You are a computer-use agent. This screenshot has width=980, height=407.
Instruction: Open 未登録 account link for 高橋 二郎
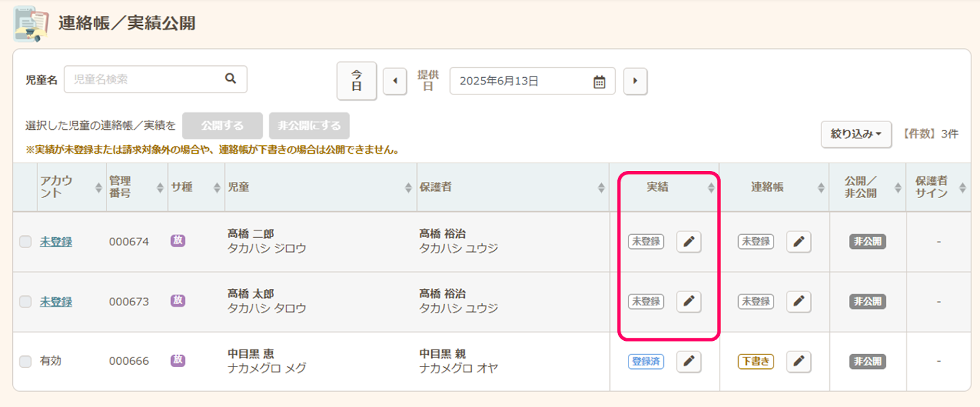(56, 242)
